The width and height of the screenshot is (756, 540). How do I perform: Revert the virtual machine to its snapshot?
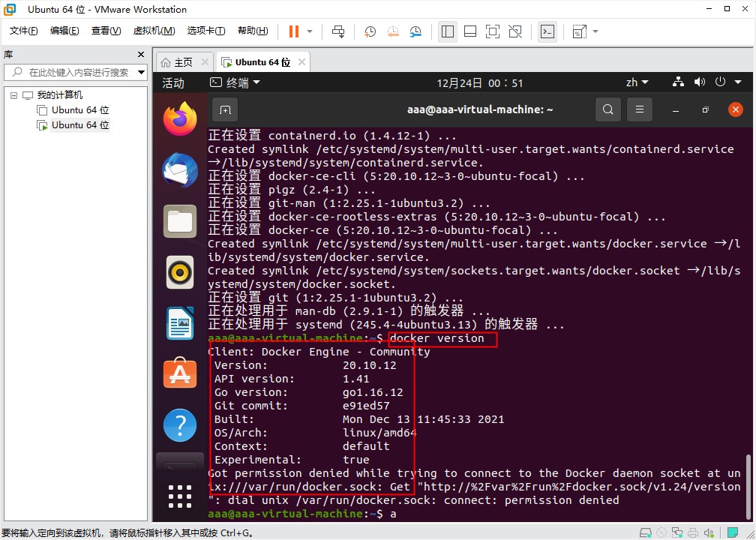tap(393, 31)
